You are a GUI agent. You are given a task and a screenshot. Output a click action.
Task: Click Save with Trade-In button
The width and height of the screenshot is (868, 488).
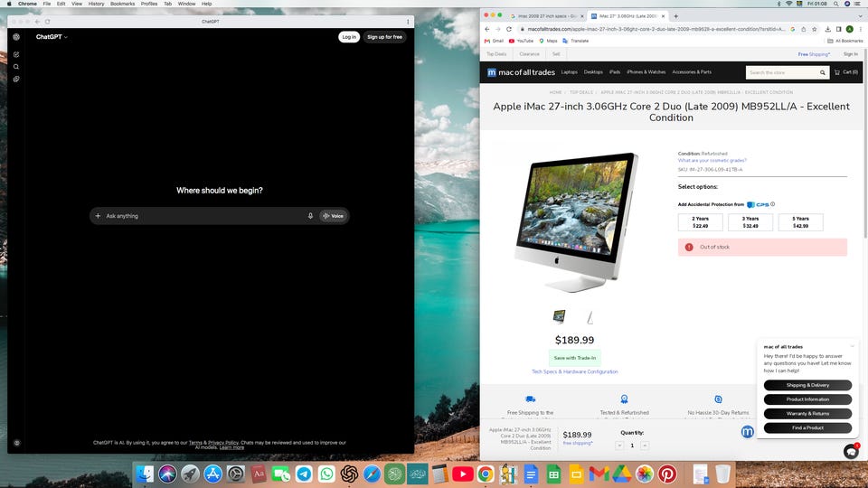[x=575, y=358]
